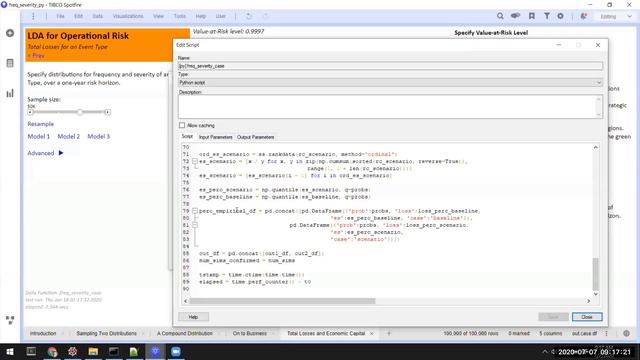Click the Windows Start button
This screenshot has width=640, height=360.
click(9, 351)
